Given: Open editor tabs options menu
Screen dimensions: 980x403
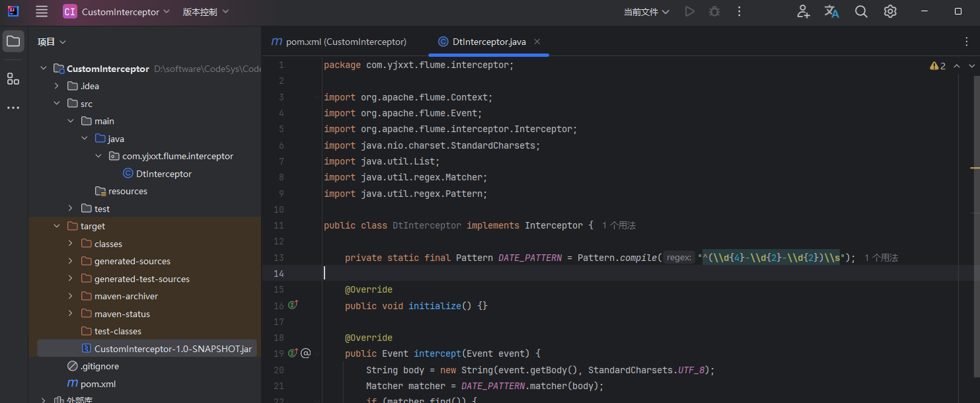Looking at the screenshot, I should click(967, 42).
